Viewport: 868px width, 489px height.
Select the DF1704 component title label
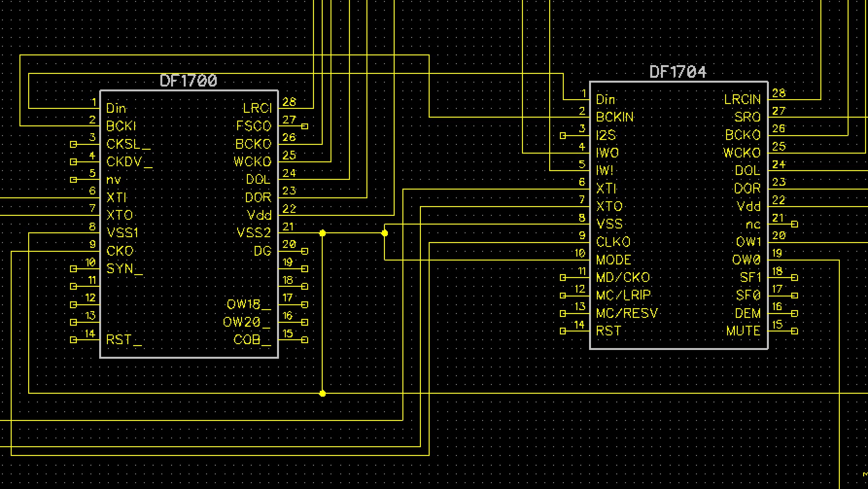(x=678, y=72)
